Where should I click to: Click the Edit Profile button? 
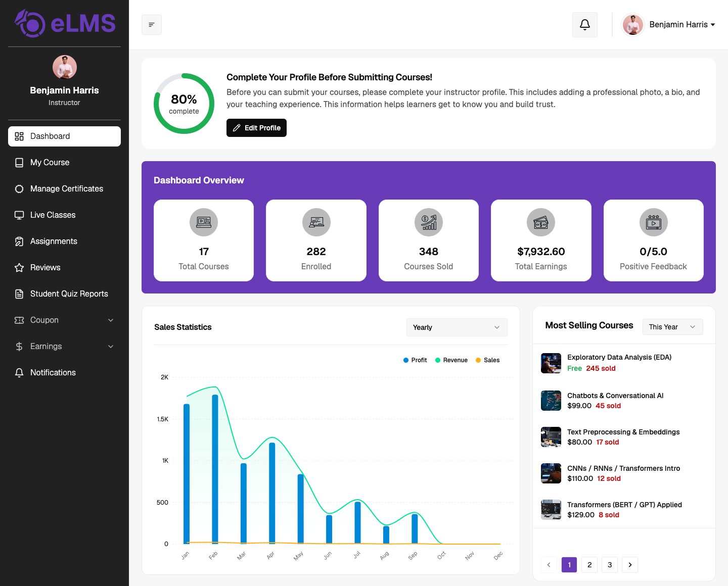(x=256, y=128)
